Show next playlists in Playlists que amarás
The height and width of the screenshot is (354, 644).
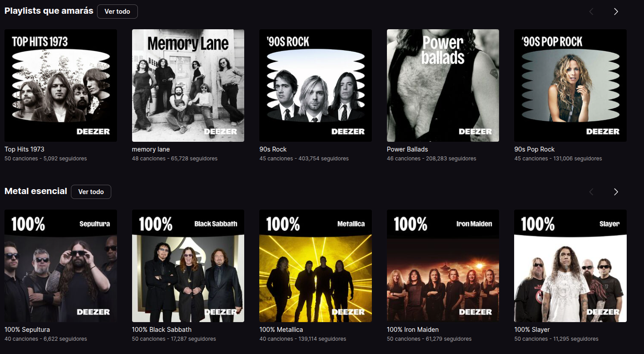pos(616,12)
